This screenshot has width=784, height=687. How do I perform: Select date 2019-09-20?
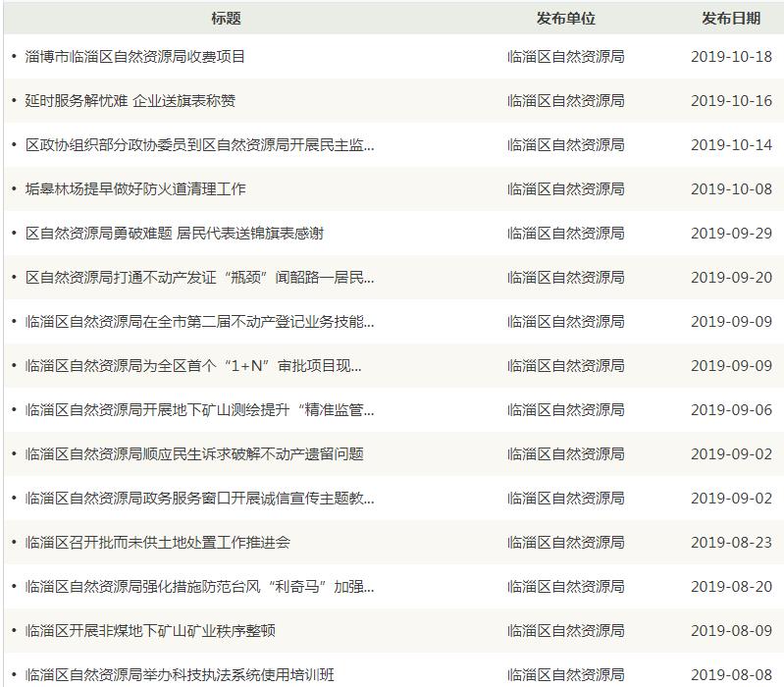731,277
